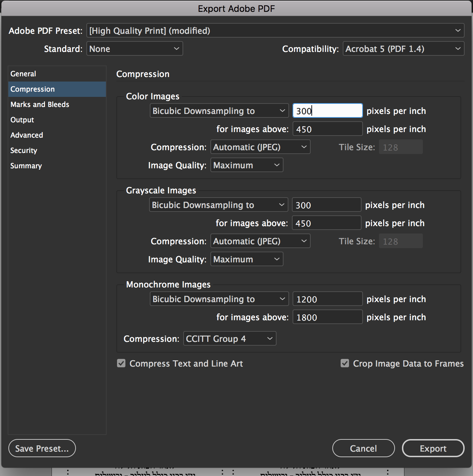View the Summary section
The image size is (473, 476).
point(57,166)
